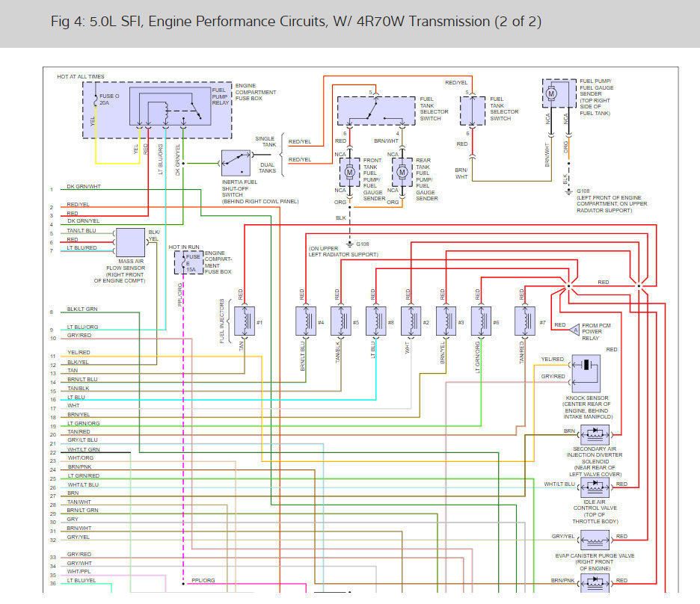Click the LT GRN/RED wire 25 label

coord(84,475)
